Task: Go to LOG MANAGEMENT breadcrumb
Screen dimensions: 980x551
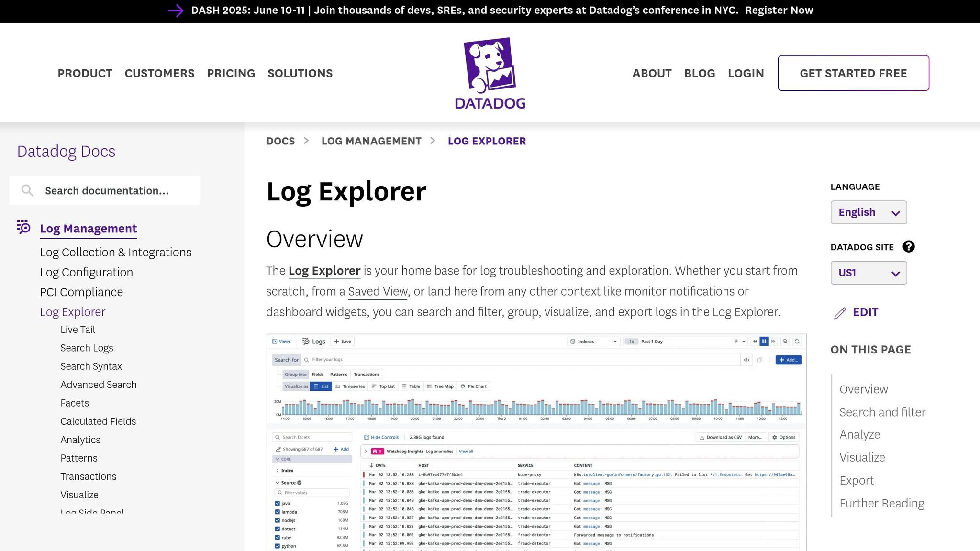Action: pyautogui.click(x=371, y=141)
